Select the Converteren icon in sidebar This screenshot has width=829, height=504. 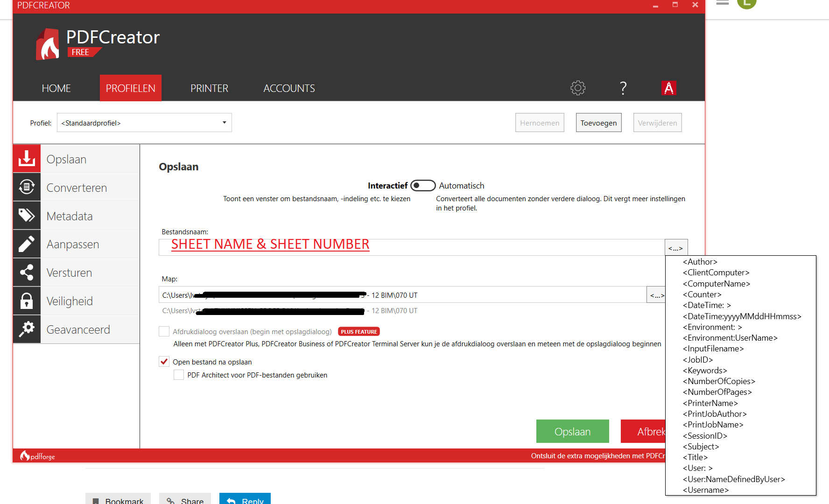(27, 187)
